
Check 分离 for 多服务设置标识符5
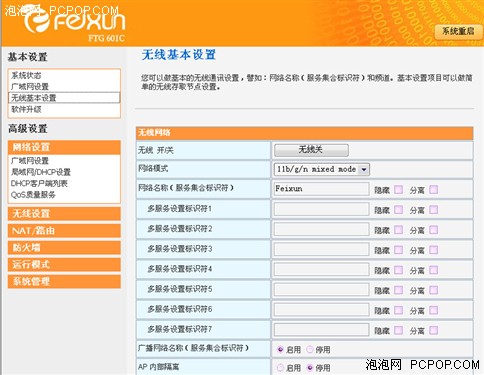coord(433,290)
